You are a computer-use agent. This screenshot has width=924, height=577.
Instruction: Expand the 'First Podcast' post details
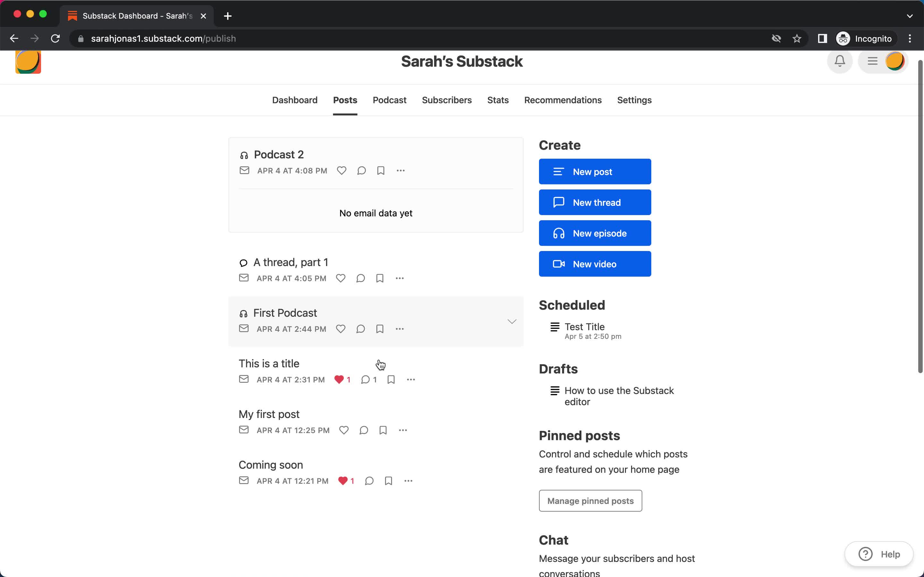coord(512,321)
